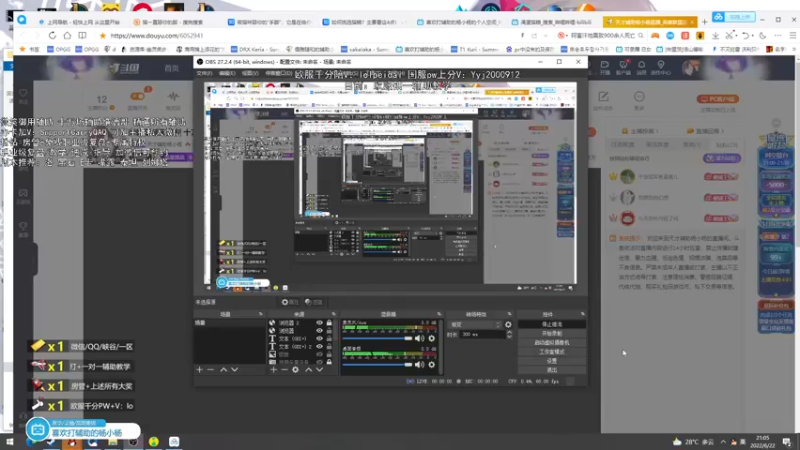Enable 工作室模式 studio mode button
Image resolution: width=800 pixels, height=450 pixels.
click(x=552, y=352)
